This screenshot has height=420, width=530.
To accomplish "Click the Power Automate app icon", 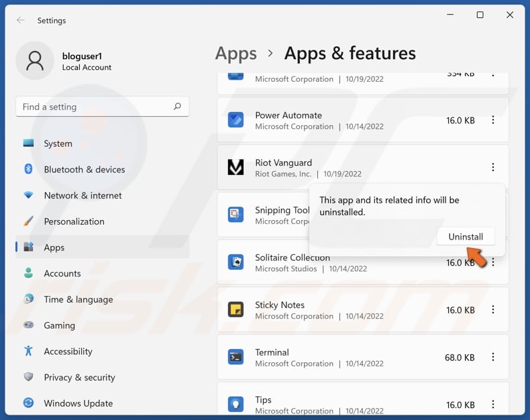I will 235,120.
